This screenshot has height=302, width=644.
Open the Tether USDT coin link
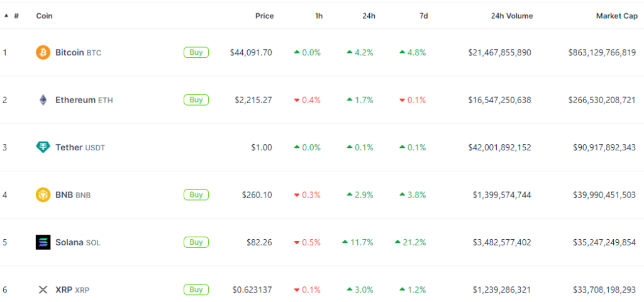80,147
